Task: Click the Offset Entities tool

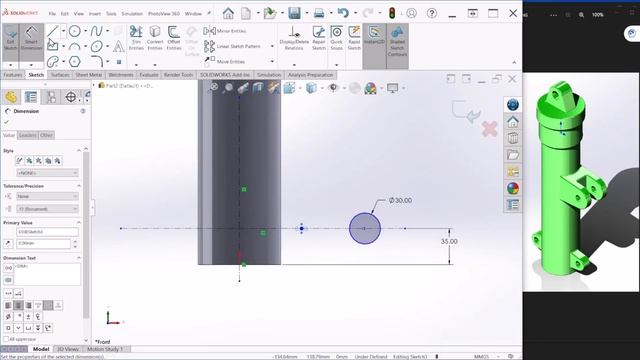Action: point(173,38)
